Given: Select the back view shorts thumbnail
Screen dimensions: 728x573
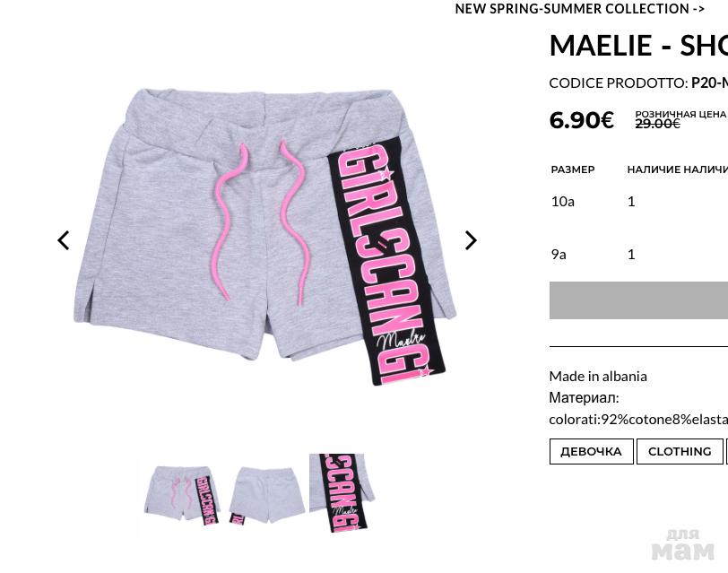Looking at the screenshot, I should click(266, 496).
